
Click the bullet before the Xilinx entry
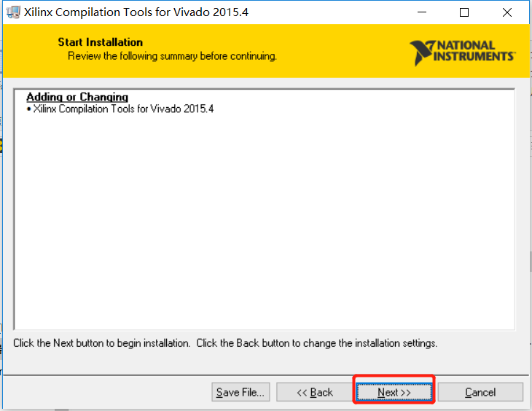click(29, 109)
